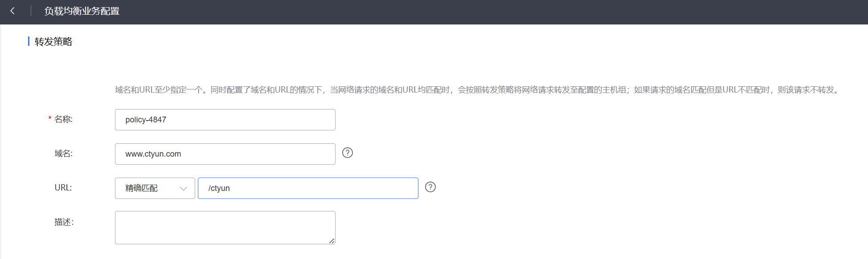Expand the 精确匹配 URL match dropdown

click(155, 188)
